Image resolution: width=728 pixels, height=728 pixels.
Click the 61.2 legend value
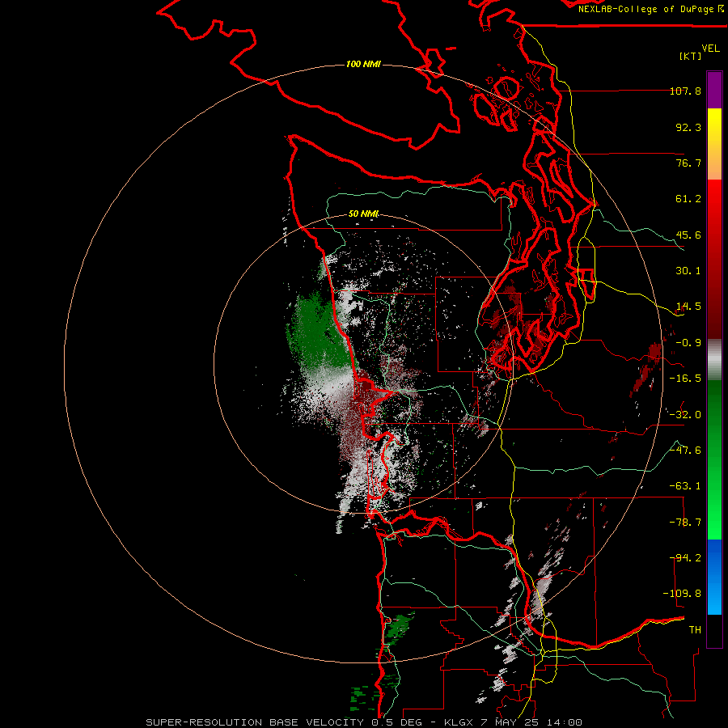coord(688,199)
